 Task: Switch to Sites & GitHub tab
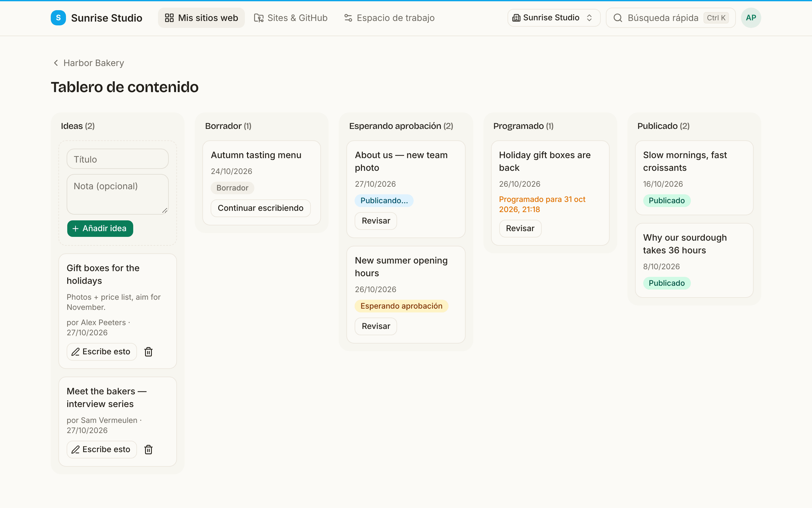291,18
